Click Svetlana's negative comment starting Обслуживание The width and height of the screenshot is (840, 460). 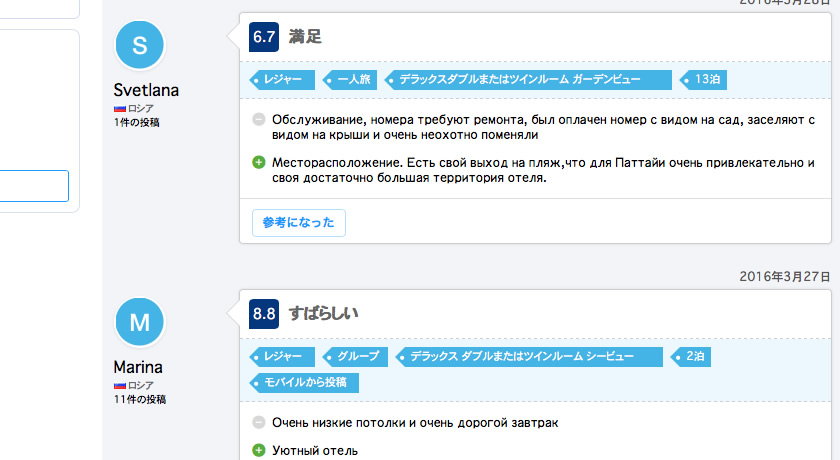[543, 127]
